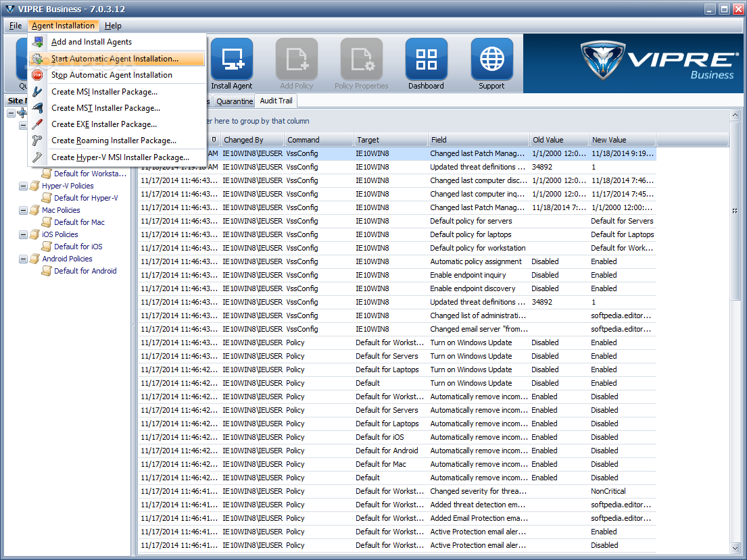The width and height of the screenshot is (747, 560).
Task: Click the Mac Policies folder icon
Action: click(x=34, y=210)
